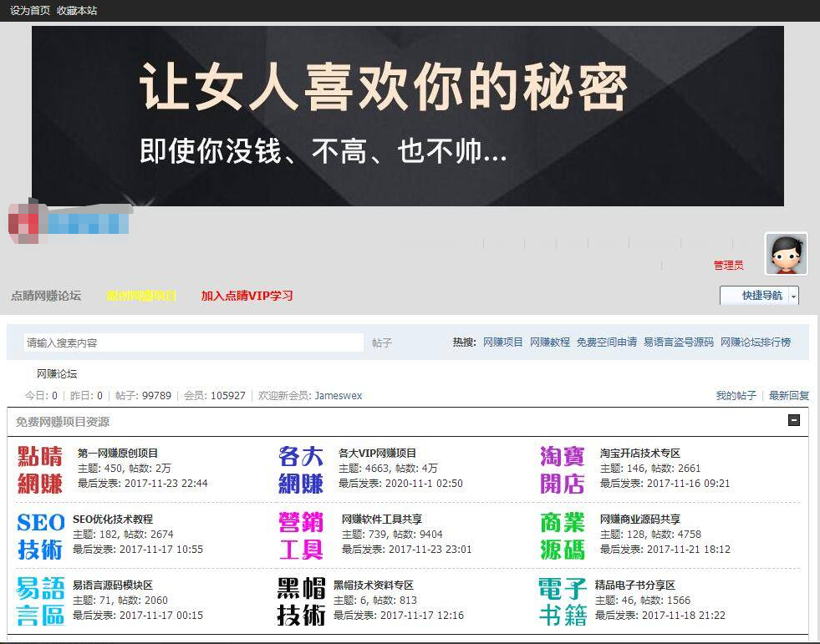Click the 设为首页 top bar item
Screen dimensions: 820x644
point(30,10)
